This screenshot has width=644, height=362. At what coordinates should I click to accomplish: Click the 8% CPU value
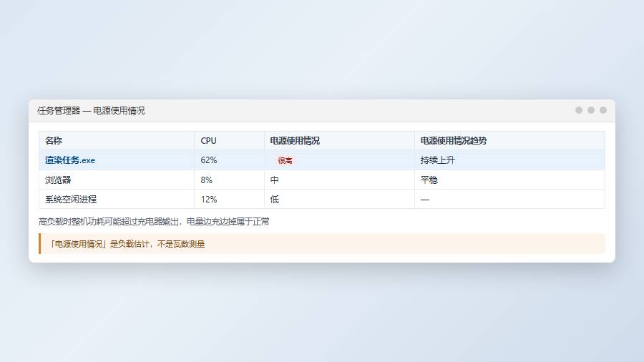pos(207,180)
